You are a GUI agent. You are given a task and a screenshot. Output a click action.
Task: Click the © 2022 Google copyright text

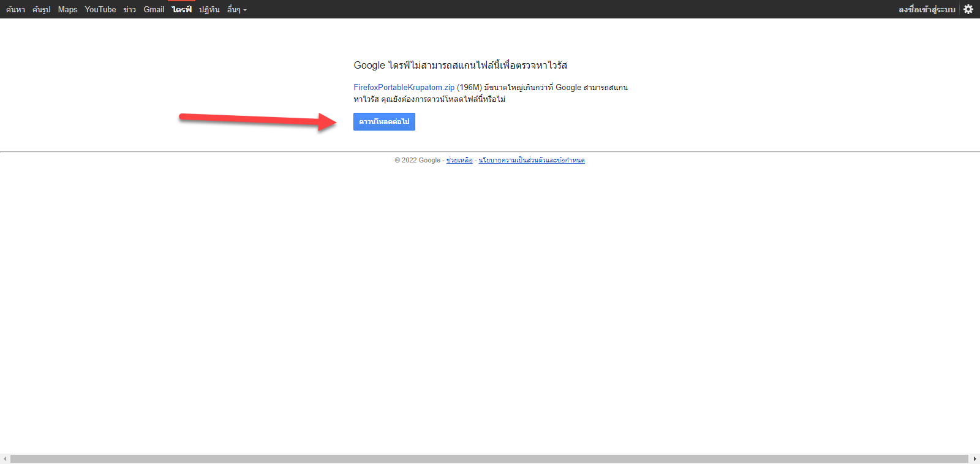pyautogui.click(x=417, y=160)
